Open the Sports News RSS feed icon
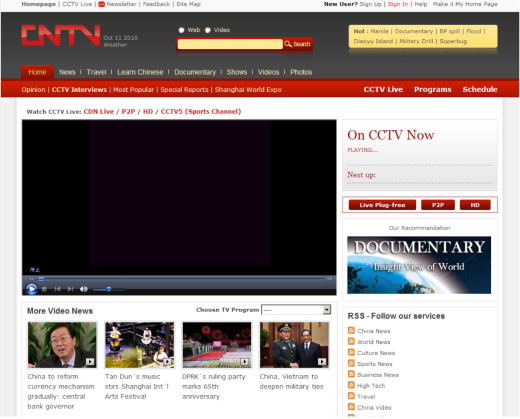Viewport: 520px width, 419px height. tap(351, 363)
